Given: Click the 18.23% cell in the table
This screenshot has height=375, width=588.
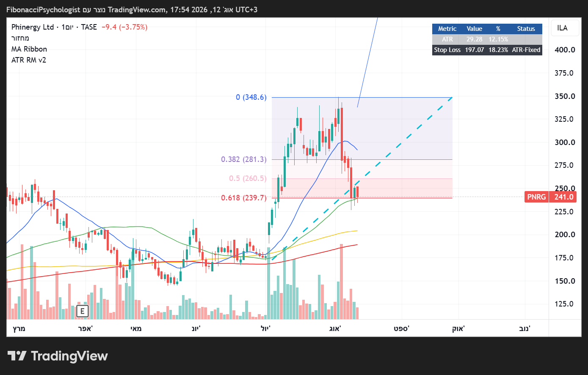Looking at the screenshot, I should (x=498, y=50).
